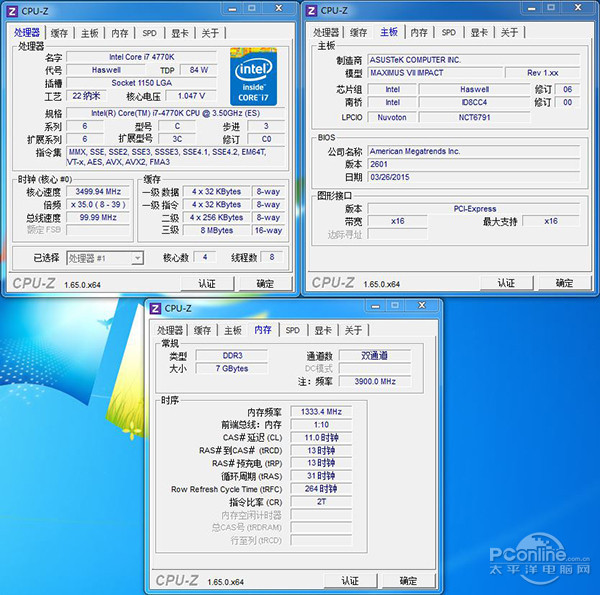The image size is (600, 595).
Task: Click 认证 button in mainboard window
Action: [x=506, y=283]
